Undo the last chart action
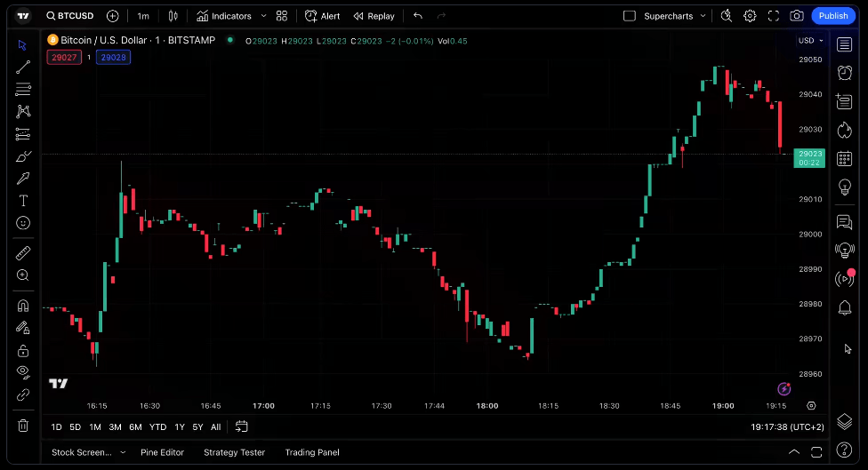868x470 pixels. pos(418,16)
